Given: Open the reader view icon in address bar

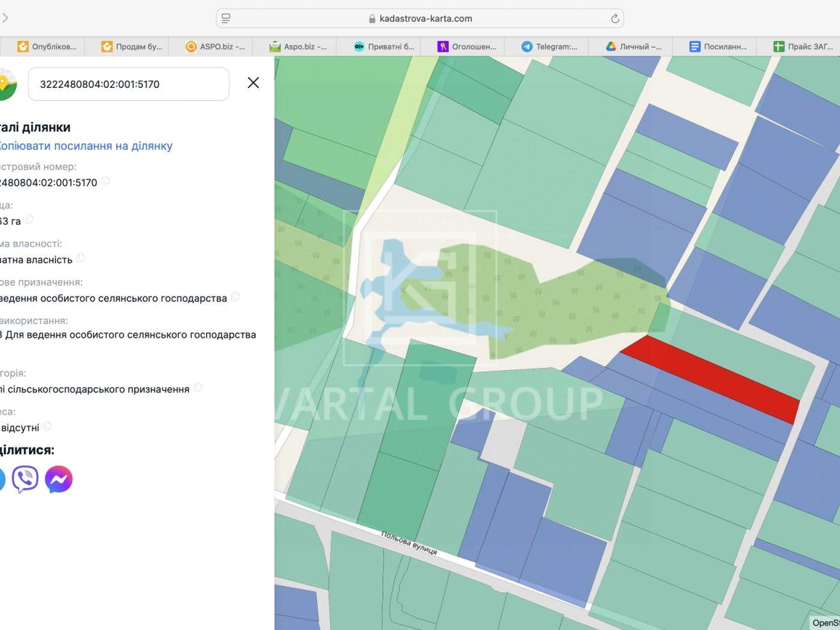Looking at the screenshot, I should 226,19.
